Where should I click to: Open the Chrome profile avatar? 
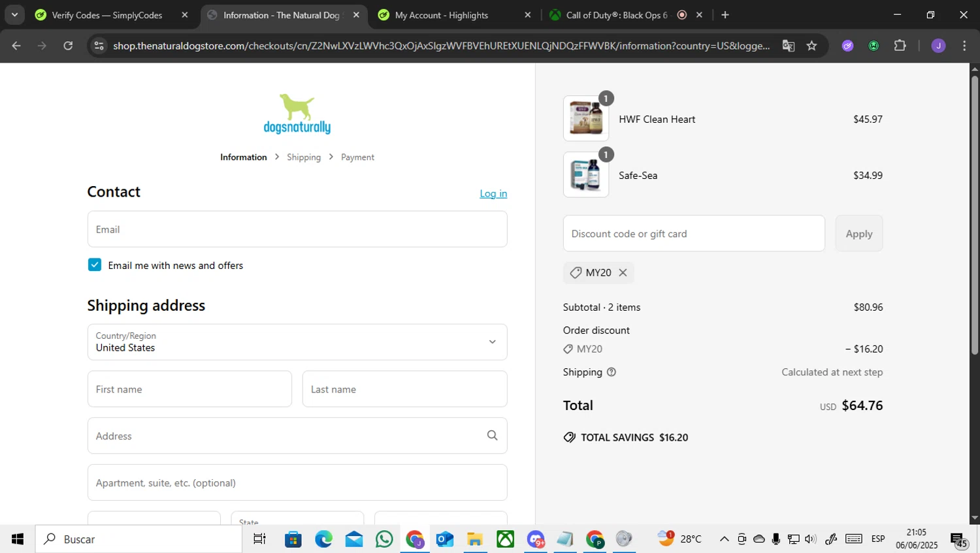coord(938,46)
